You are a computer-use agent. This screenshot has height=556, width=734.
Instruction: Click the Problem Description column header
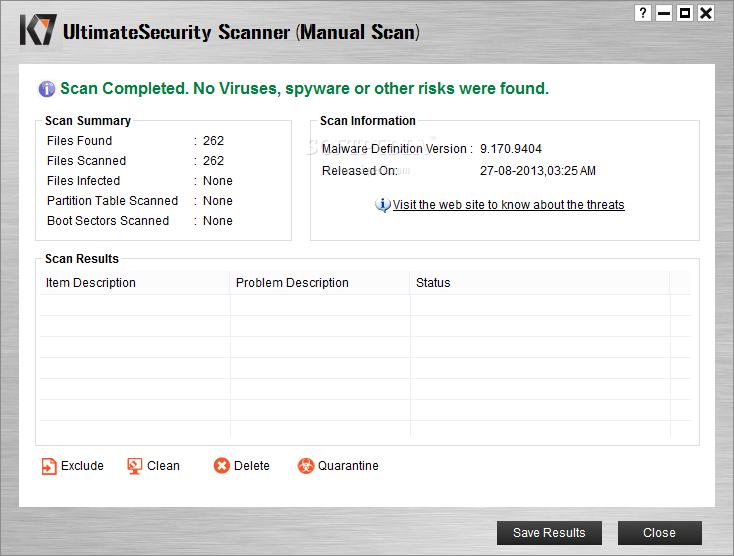(320, 283)
